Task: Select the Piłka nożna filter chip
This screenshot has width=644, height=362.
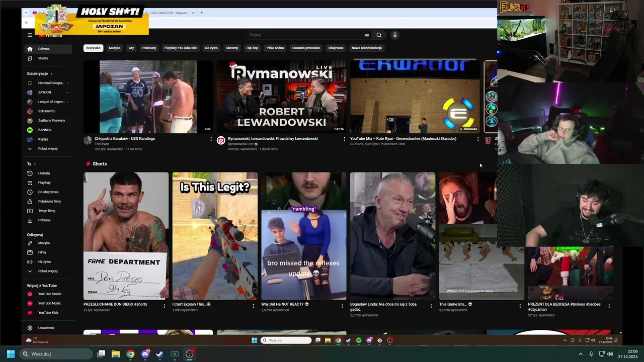Action: pos(275,48)
